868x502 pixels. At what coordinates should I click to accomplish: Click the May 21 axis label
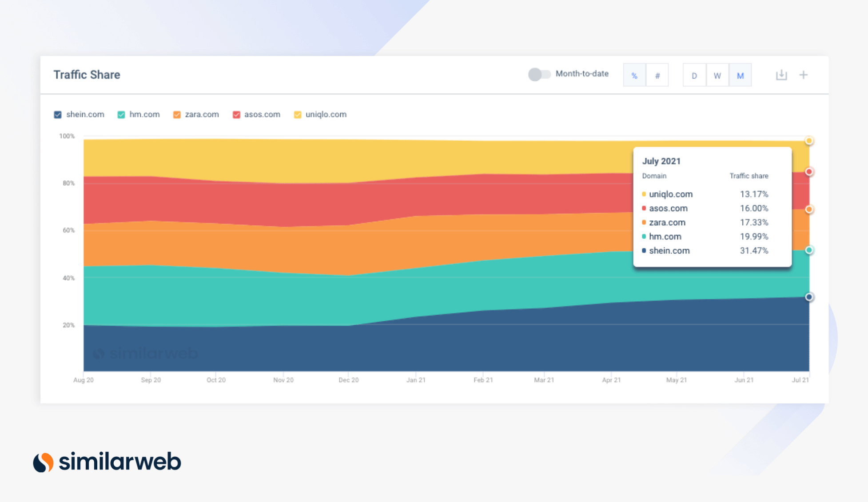pyautogui.click(x=676, y=380)
